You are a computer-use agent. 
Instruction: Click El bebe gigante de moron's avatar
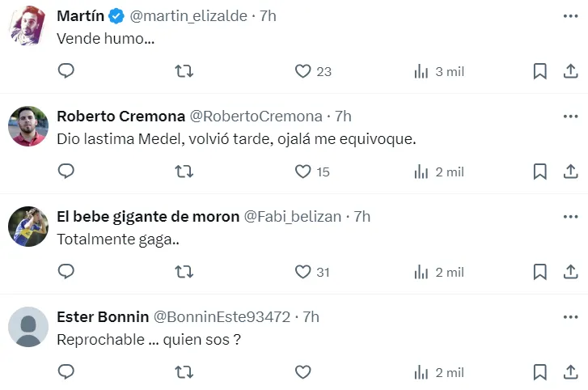[28, 227]
